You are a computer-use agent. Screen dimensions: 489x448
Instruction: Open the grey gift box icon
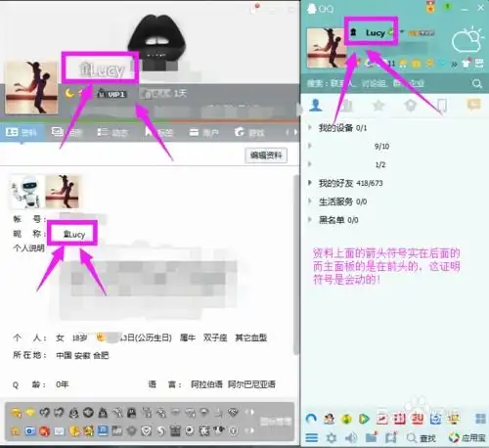[x=175, y=431]
